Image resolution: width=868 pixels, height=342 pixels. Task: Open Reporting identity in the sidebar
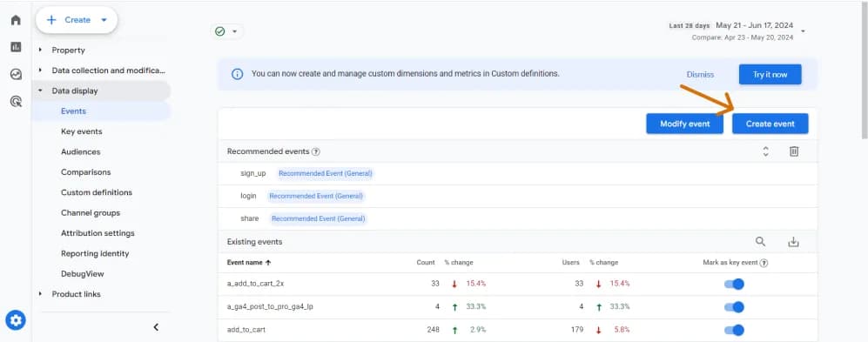tap(95, 253)
